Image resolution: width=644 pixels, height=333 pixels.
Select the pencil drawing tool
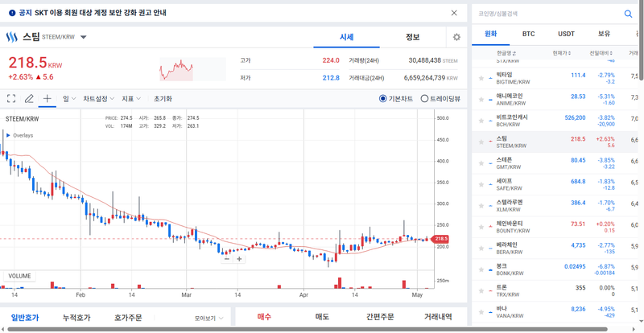(x=29, y=99)
